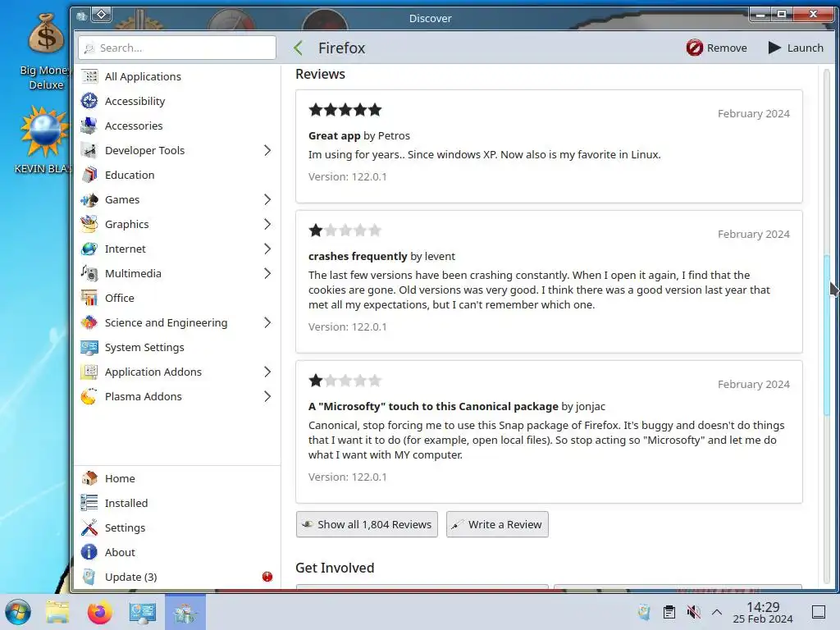Expand the Graphics category chevron
The height and width of the screenshot is (630, 840).
pos(267,225)
